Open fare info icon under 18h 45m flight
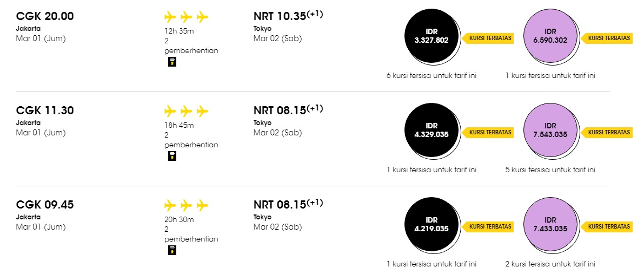This screenshot has width=644, height=280. tap(172, 156)
